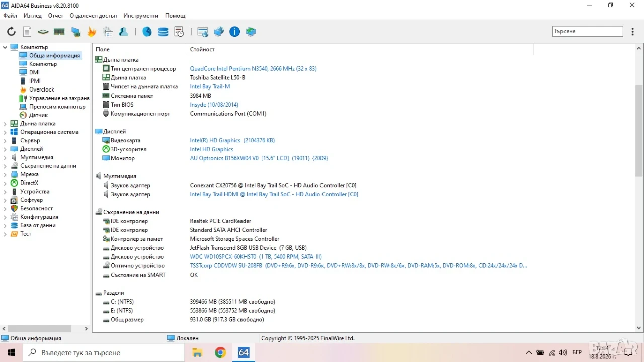Open the TSSTcorp CDDVDW SU-208FB link

click(358, 266)
